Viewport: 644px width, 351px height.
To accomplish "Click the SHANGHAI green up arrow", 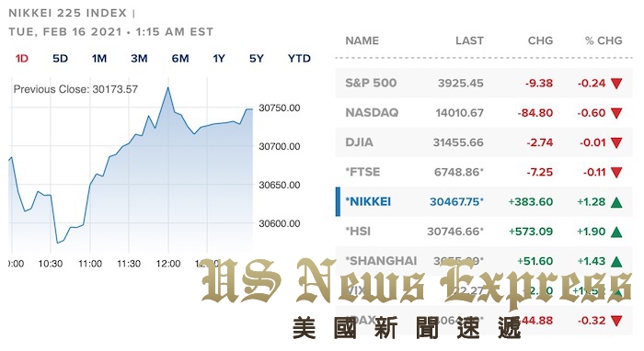I will click(x=616, y=261).
